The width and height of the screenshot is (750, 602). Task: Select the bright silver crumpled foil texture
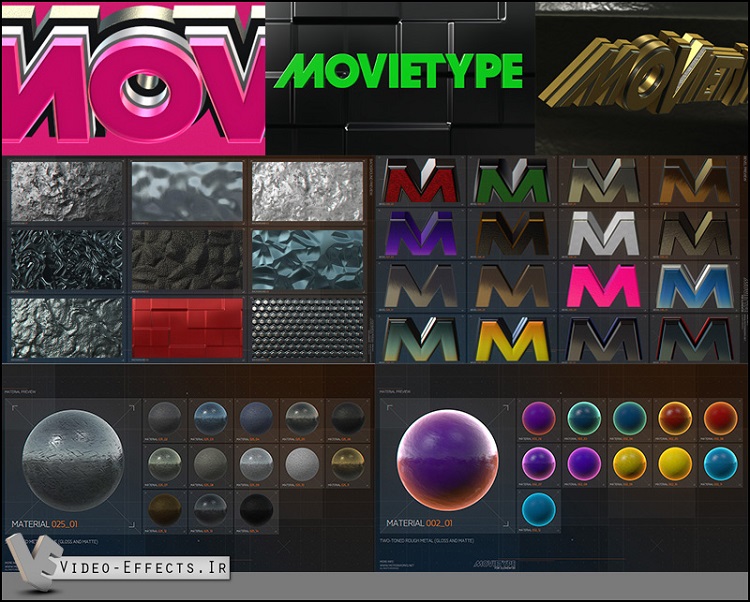pyautogui.click(x=308, y=191)
